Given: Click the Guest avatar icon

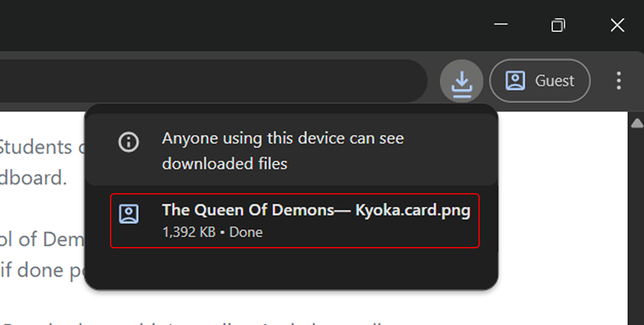Looking at the screenshot, I should click(x=515, y=81).
